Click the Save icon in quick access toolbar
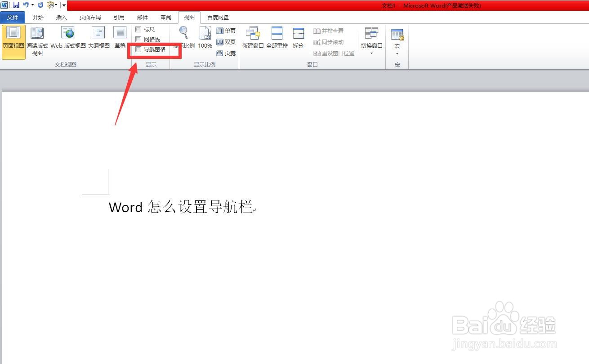Screen dimensions: 589x364 point(16,5)
